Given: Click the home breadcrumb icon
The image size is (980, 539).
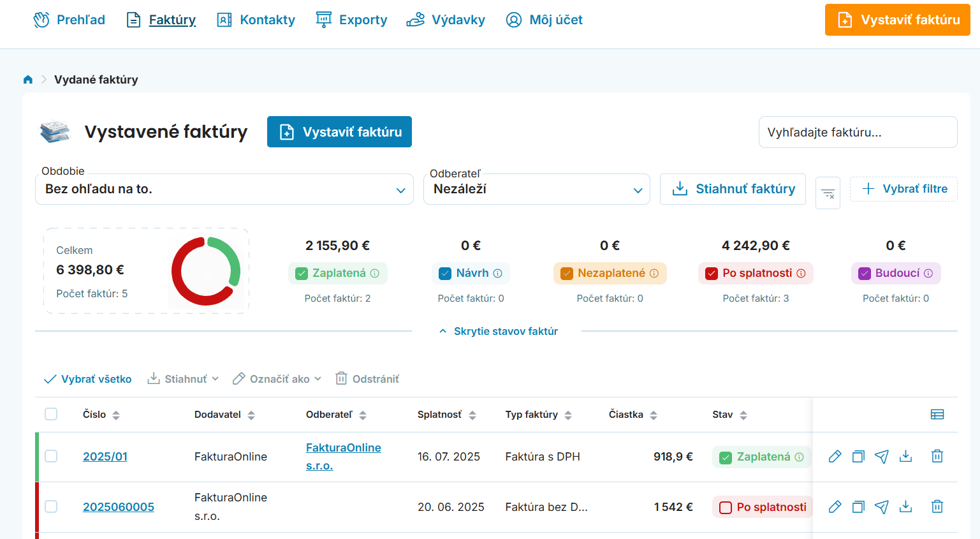Looking at the screenshot, I should (x=27, y=80).
